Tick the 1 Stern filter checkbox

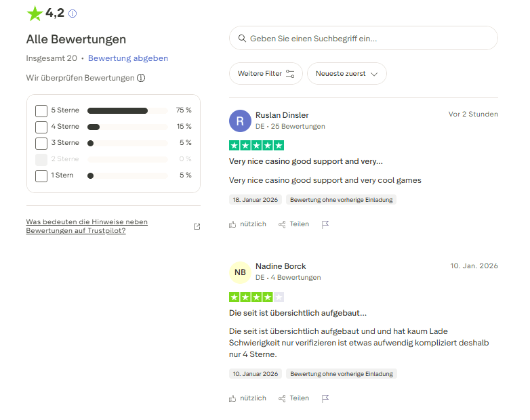pyautogui.click(x=41, y=176)
